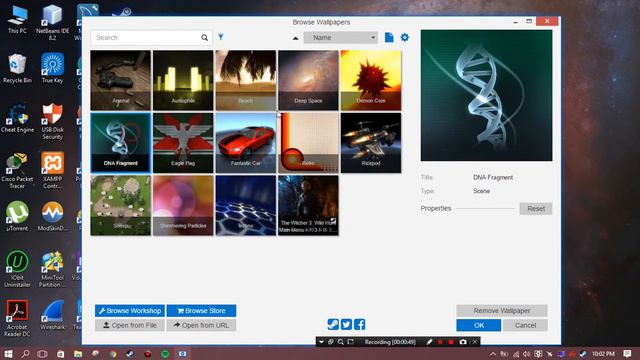Select The Witcher 3 wallpaper

(x=308, y=205)
